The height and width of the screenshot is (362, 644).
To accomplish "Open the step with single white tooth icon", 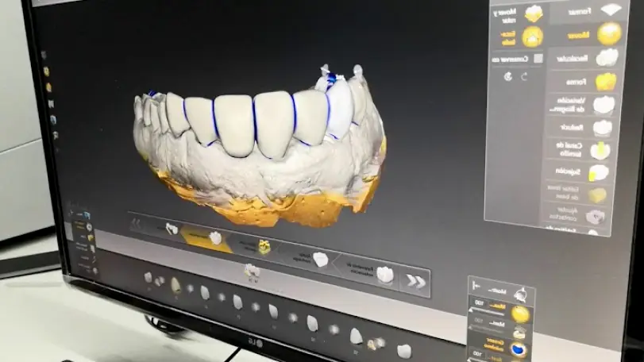I will coord(310,258).
